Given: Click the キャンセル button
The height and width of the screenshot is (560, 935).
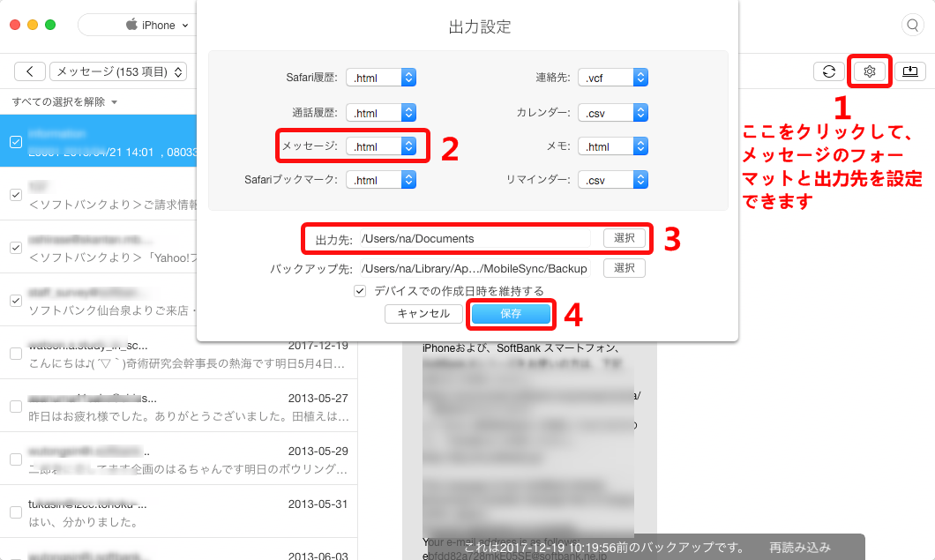Looking at the screenshot, I should pyautogui.click(x=424, y=314).
